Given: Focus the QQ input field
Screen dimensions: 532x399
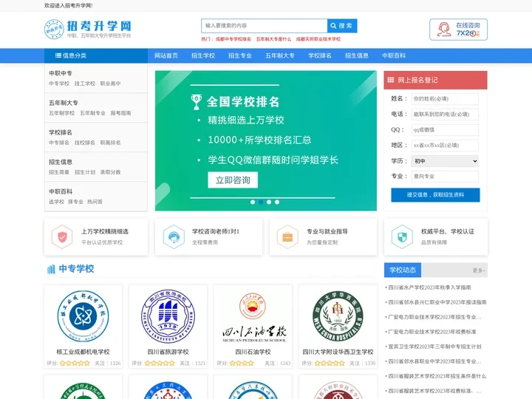Looking at the screenshot, I should coord(445,129).
